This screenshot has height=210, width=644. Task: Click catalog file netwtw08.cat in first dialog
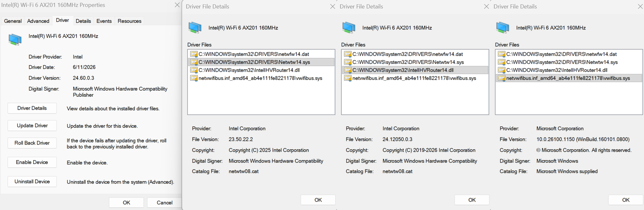[x=244, y=171]
